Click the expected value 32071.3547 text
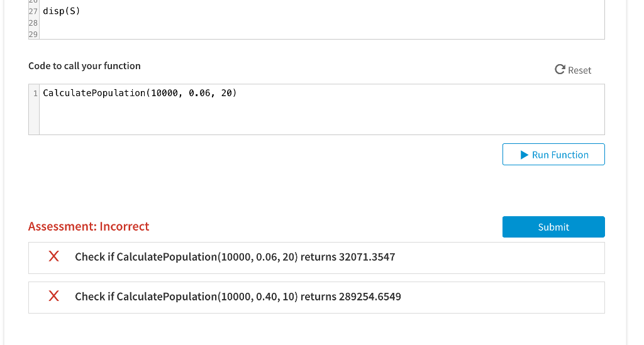The image size is (644, 345). point(367,257)
